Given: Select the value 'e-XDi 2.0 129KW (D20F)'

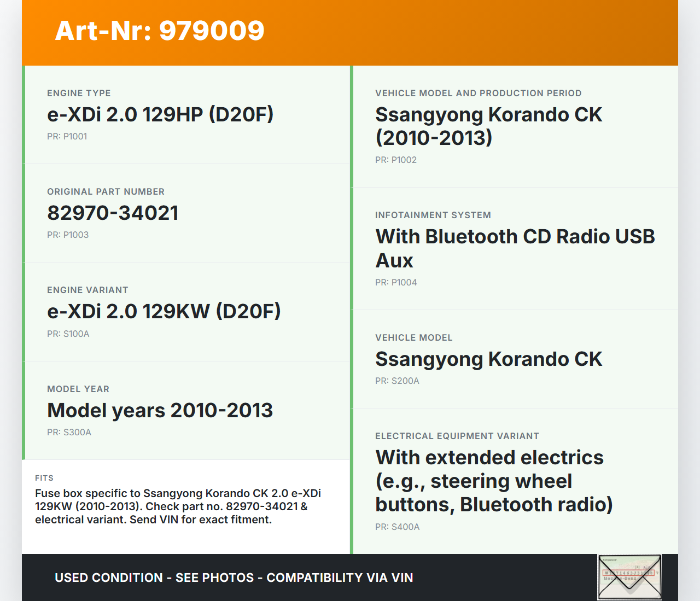Looking at the screenshot, I should point(164,311).
